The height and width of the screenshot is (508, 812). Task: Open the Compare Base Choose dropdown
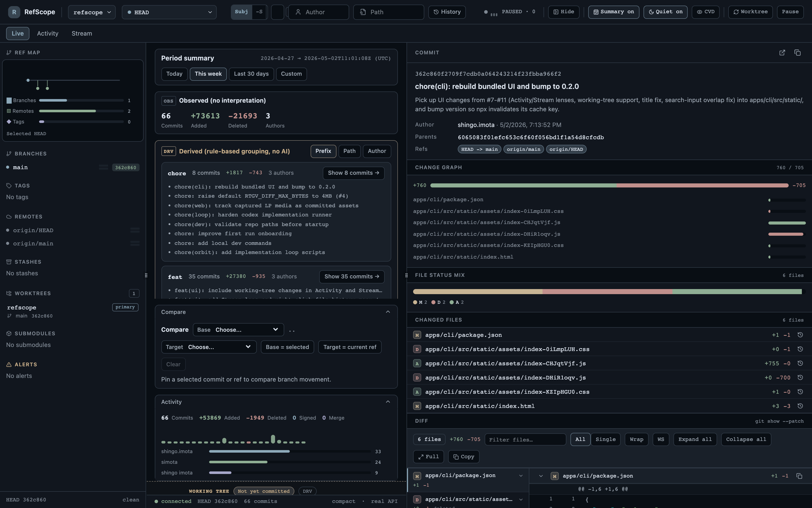tap(238, 330)
